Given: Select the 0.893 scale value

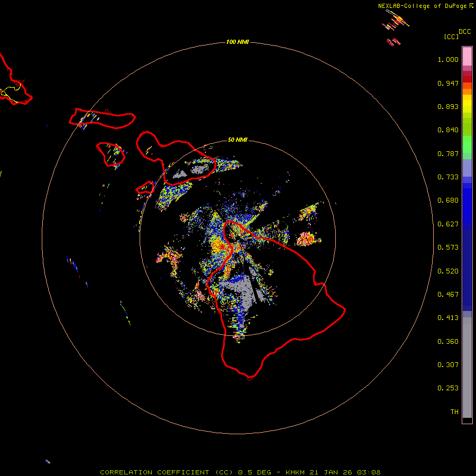Looking at the screenshot, I should pos(448,106).
